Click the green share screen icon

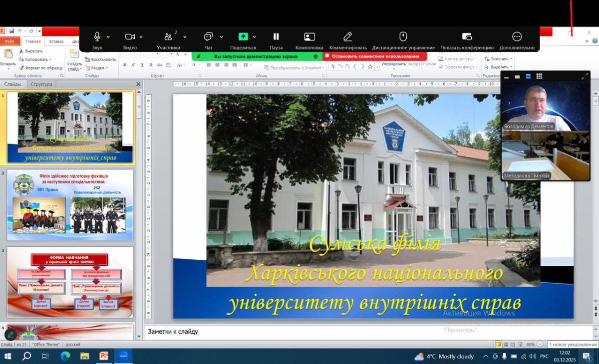[243, 36]
